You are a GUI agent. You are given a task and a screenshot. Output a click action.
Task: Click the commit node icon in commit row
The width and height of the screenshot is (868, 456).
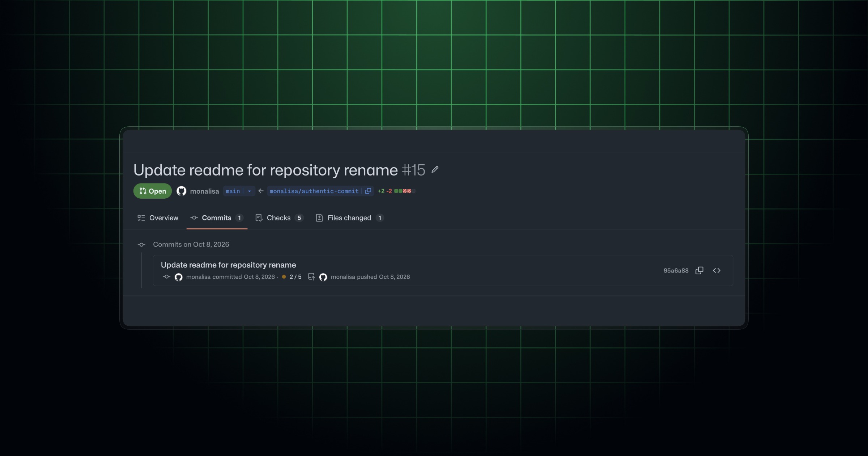(x=166, y=277)
